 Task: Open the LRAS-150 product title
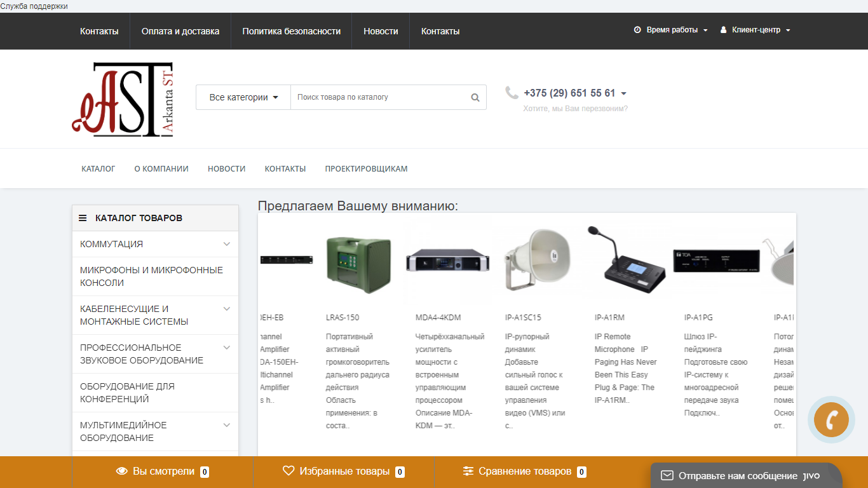tap(342, 317)
